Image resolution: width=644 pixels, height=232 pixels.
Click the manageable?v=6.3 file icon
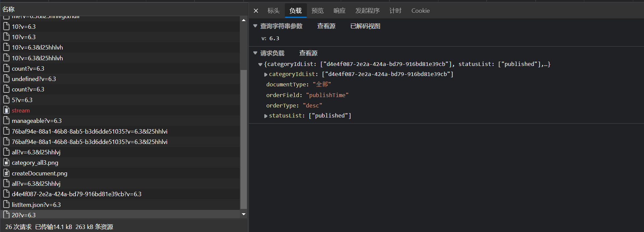[x=6, y=121]
